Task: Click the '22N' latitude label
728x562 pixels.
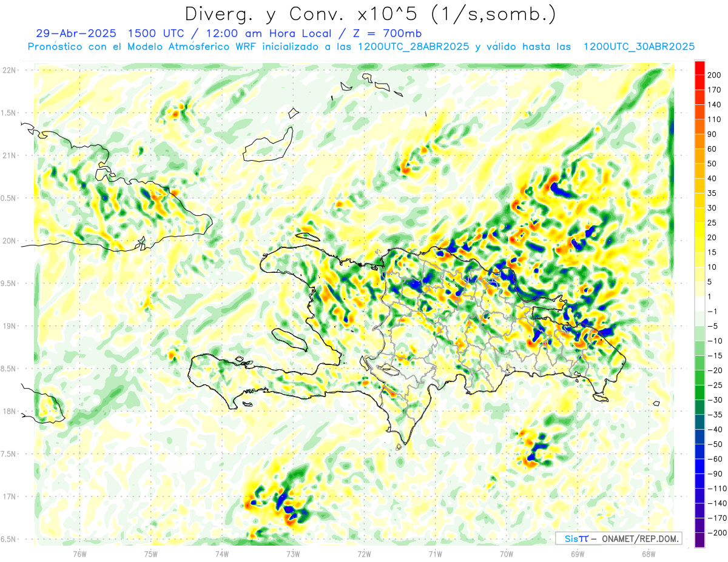Action: click(9, 70)
